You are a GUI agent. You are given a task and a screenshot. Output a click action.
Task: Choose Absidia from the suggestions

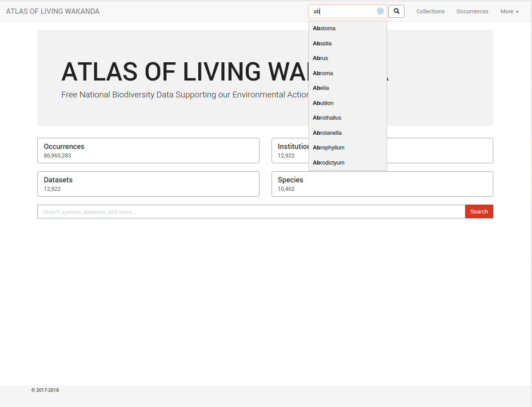click(x=348, y=44)
